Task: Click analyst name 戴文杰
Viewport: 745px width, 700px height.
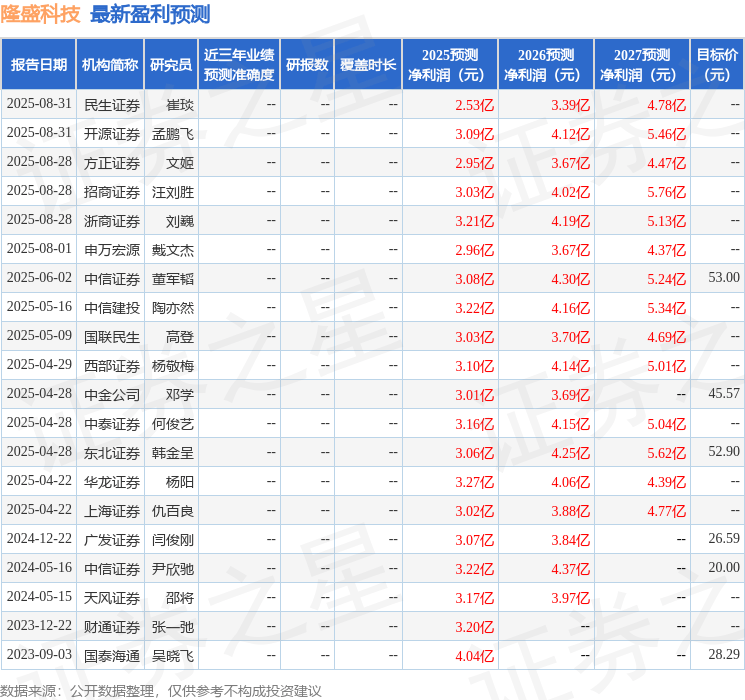Action: 173,250
